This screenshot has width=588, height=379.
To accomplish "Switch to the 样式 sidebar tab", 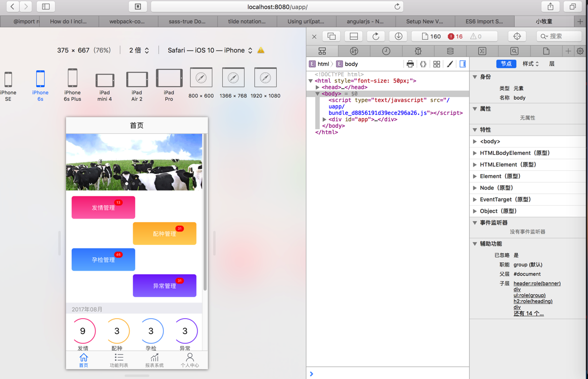I will (x=530, y=64).
